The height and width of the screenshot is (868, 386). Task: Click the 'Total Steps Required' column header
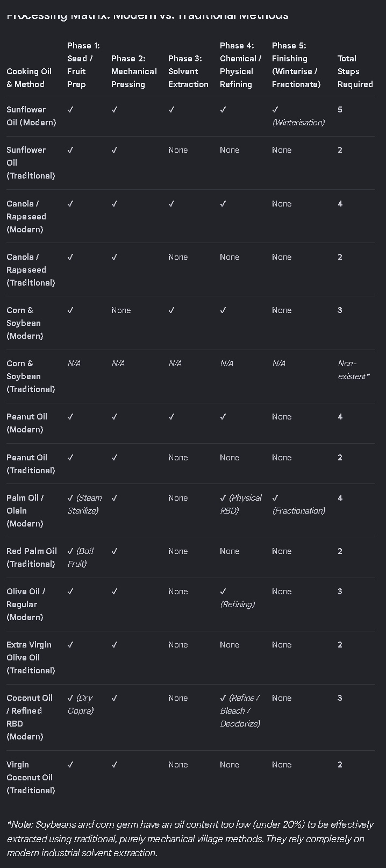point(355,71)
